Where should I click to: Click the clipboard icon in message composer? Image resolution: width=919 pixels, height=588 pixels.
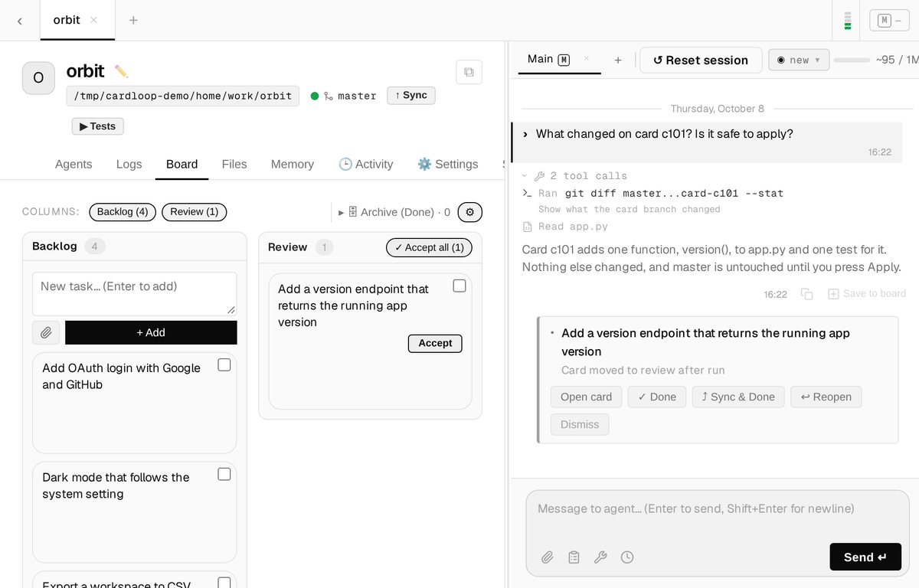point(574,557)
